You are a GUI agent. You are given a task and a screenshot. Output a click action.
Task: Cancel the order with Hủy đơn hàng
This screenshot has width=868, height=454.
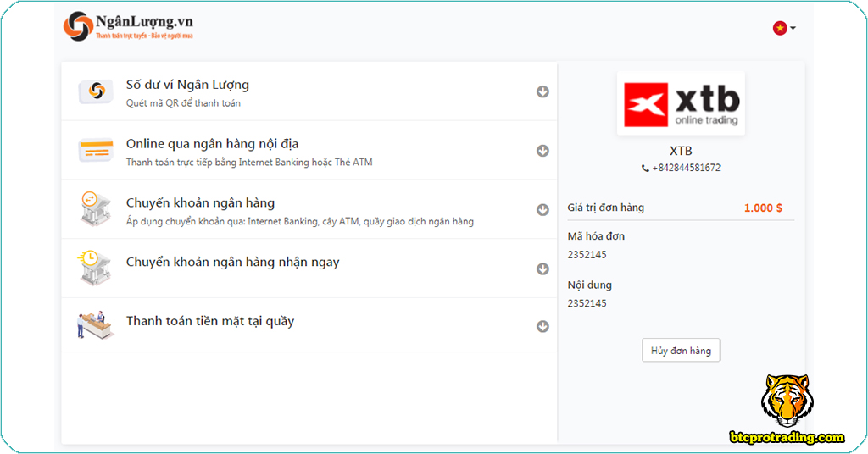(681, 350)
